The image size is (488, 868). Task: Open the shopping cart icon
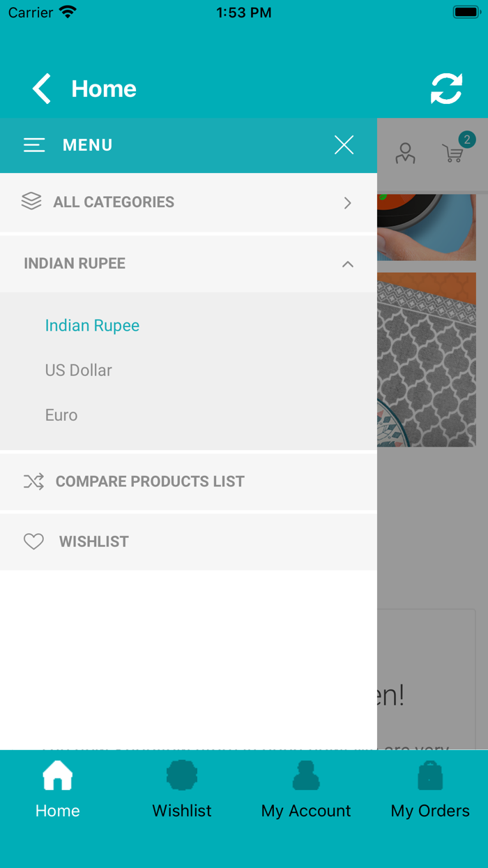tap(452, 154)
